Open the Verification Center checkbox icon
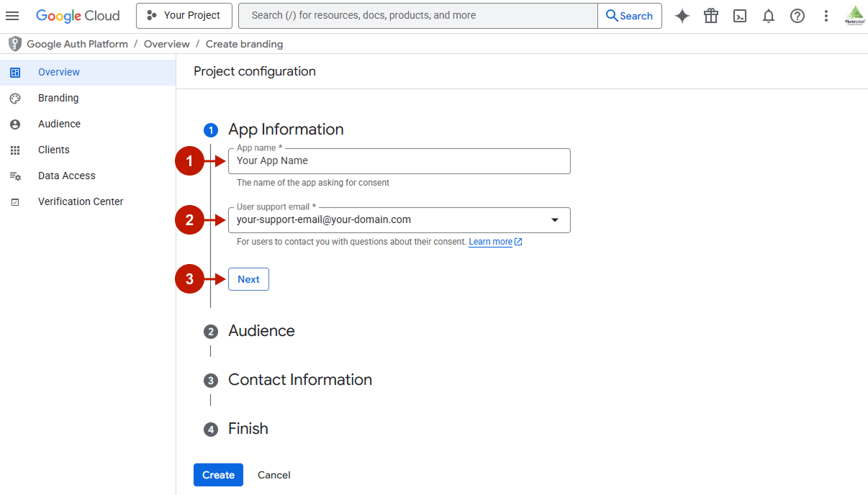 pos(15,201)
